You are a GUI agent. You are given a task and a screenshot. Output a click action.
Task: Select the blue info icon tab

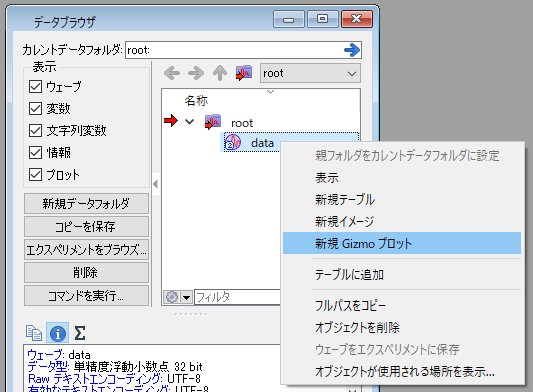[x=57, y=333]
